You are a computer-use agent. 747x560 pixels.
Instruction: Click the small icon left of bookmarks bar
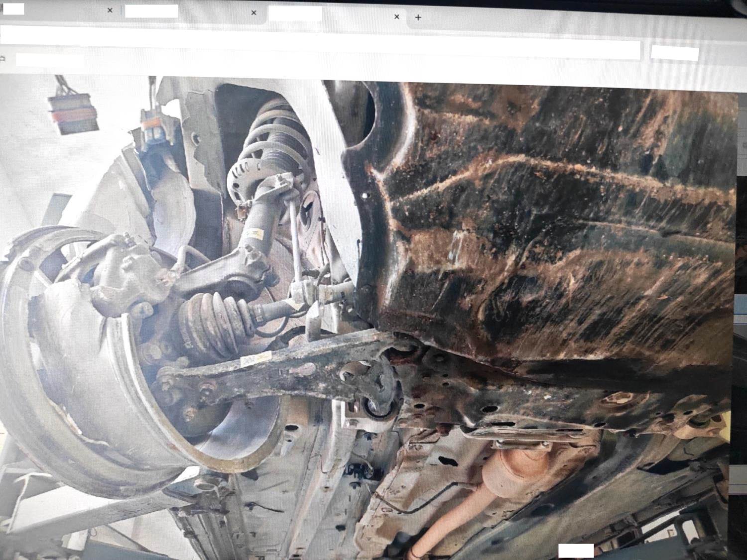coord(2,59)
